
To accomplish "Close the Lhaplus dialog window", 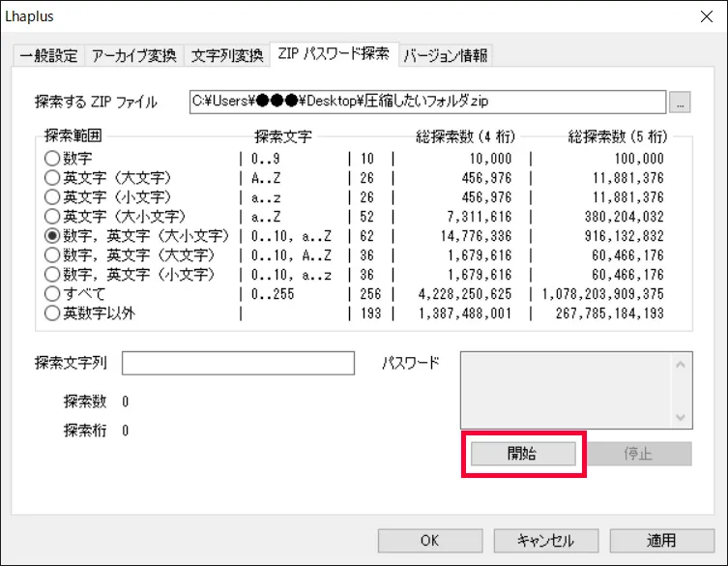I will click(x=707, y=16).
